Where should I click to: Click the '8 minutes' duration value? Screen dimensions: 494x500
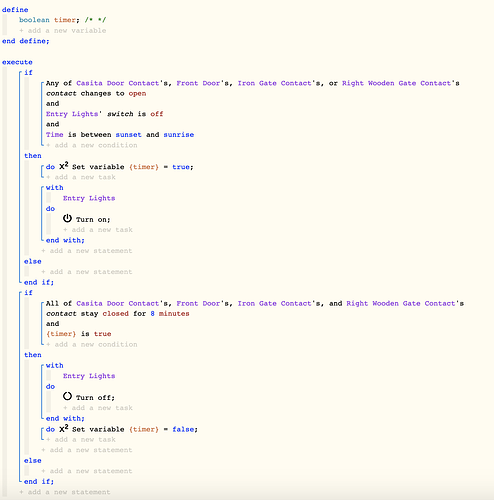(x=170, y=314)
